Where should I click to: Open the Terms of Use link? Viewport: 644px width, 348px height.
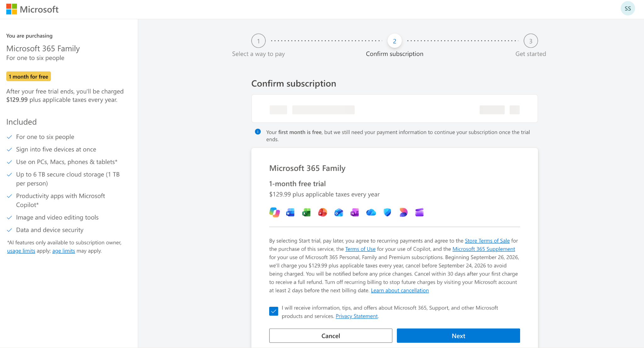[360, 249]
